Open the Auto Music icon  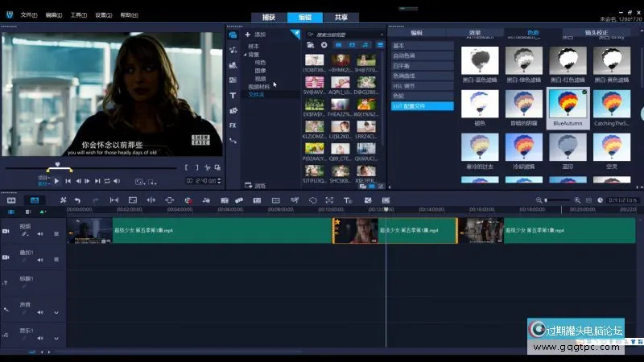[225, 200]
